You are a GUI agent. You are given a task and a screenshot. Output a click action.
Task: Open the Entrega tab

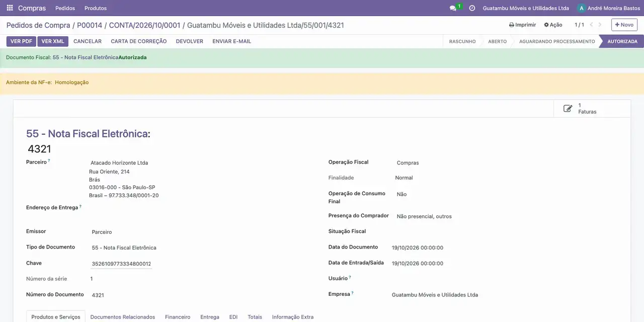(210, 317)
